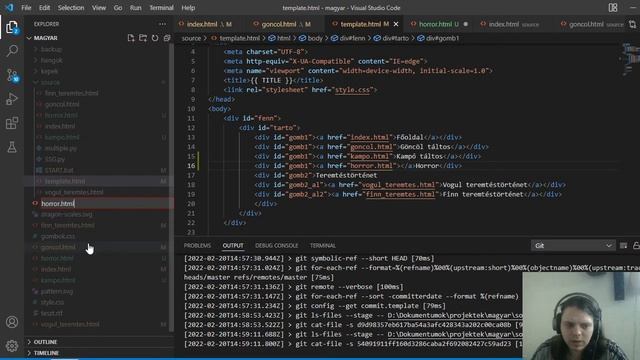Close the template.html editor tab

point(396,24)
